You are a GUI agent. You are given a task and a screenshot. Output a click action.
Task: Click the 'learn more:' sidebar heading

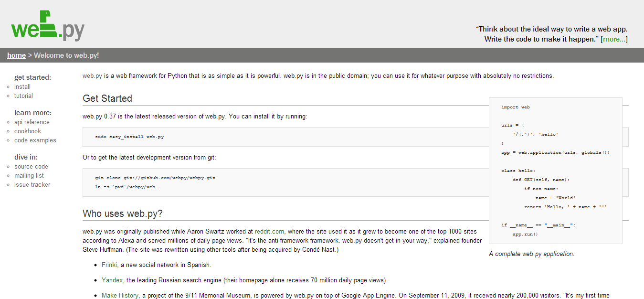(x=33, y=113)
